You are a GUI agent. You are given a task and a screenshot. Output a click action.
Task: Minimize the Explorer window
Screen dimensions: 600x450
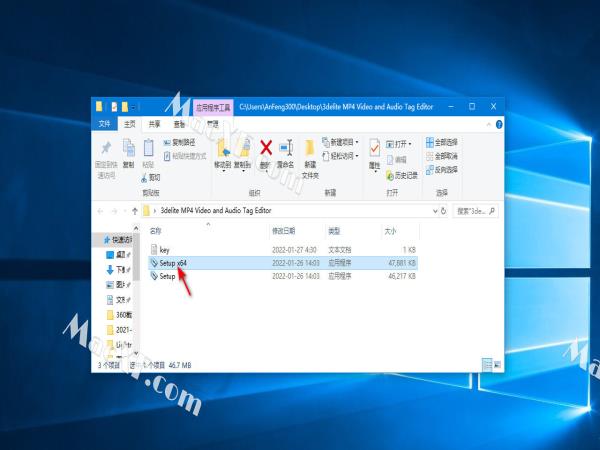452,107
